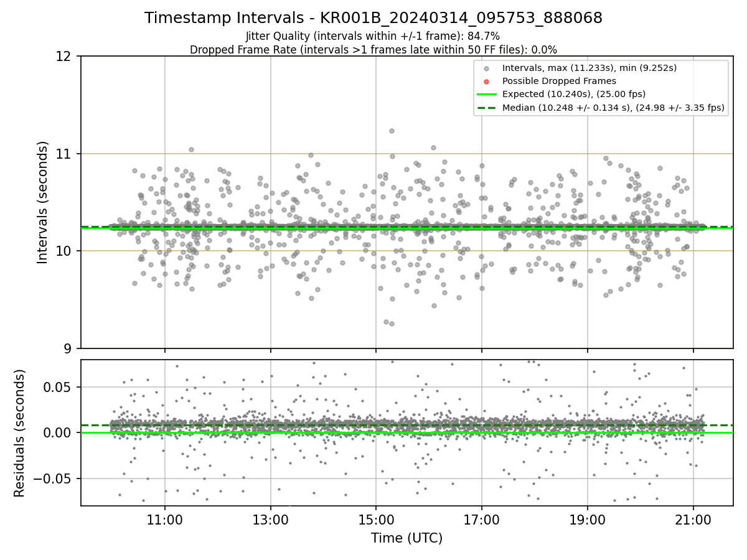This screenshot has height=560, width=747.
Task: Click the dashed green line sample in the legend
Action: 486,108
